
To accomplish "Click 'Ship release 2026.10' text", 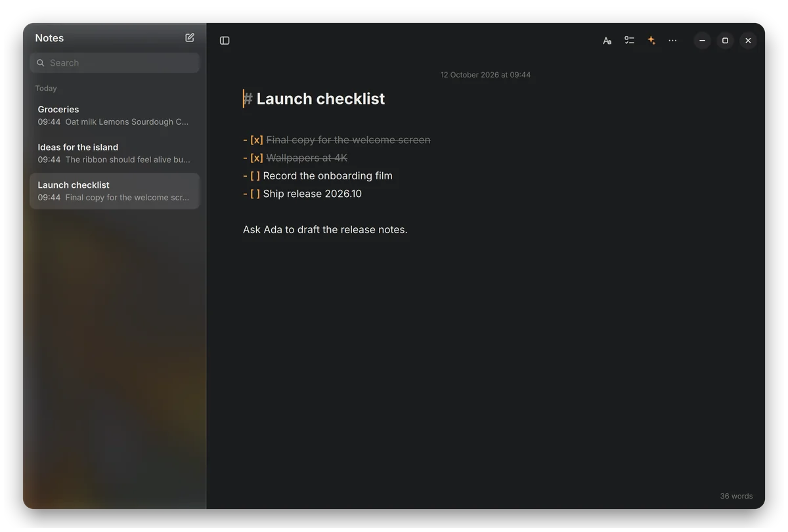I will pos(313,194).
